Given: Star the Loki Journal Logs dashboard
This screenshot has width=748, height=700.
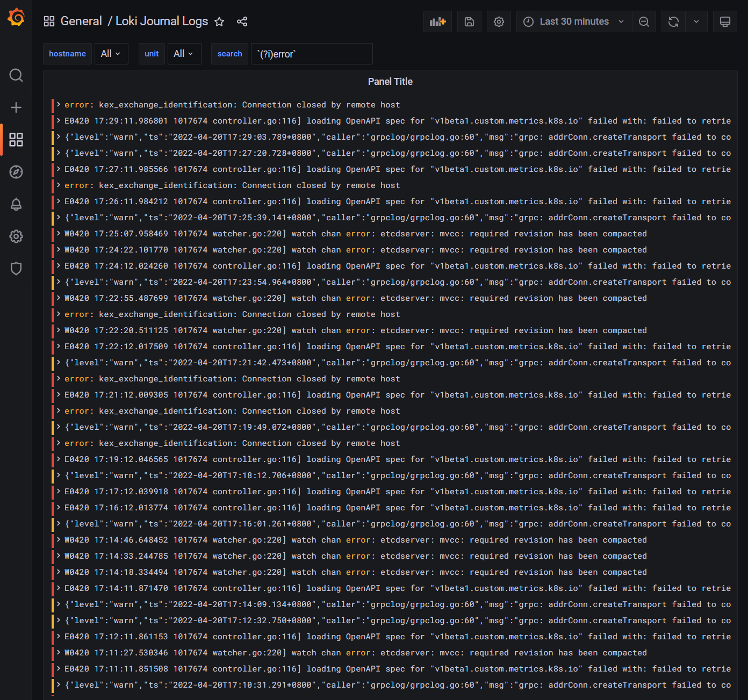Looking at the screenshot, I should 219,21.
